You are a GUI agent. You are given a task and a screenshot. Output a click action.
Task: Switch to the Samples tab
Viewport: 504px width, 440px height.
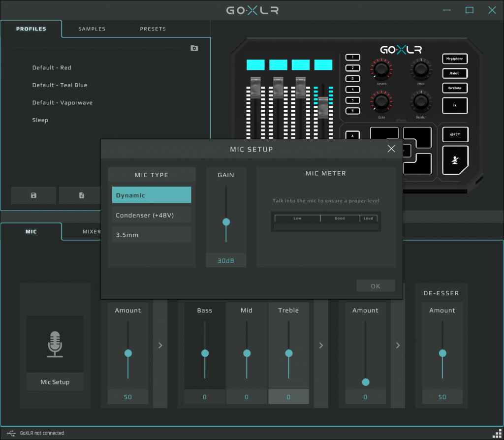point(92,29)
